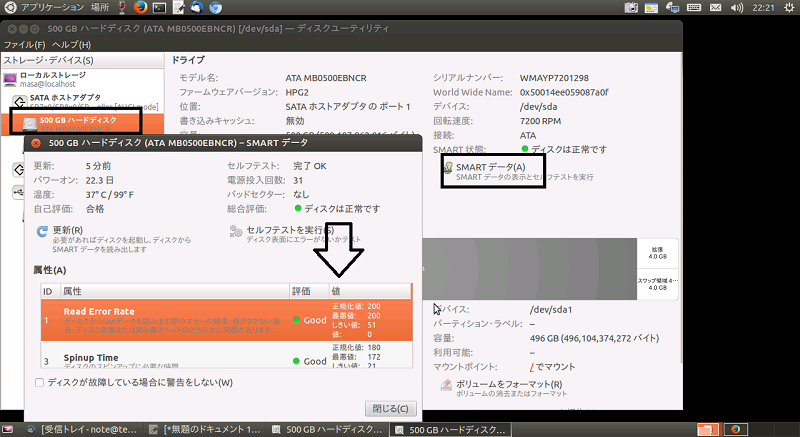Click ボリュームをフォーマット(R) button

click(503, 388)
